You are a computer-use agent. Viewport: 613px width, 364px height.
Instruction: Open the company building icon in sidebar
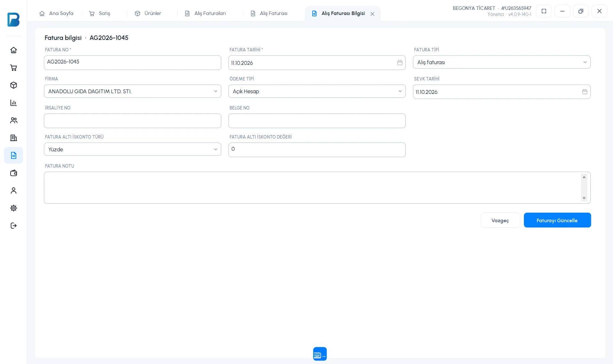(x=13, y=138)
